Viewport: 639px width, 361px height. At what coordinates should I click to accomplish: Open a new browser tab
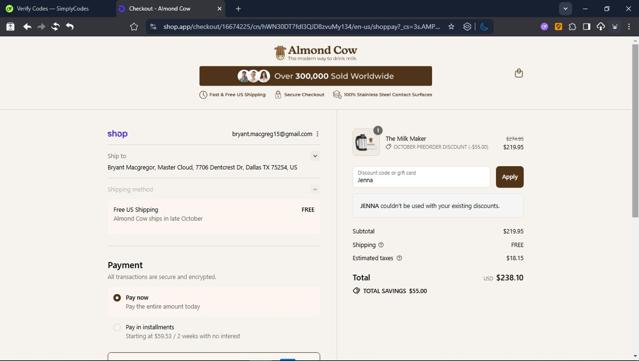[238, 9]
